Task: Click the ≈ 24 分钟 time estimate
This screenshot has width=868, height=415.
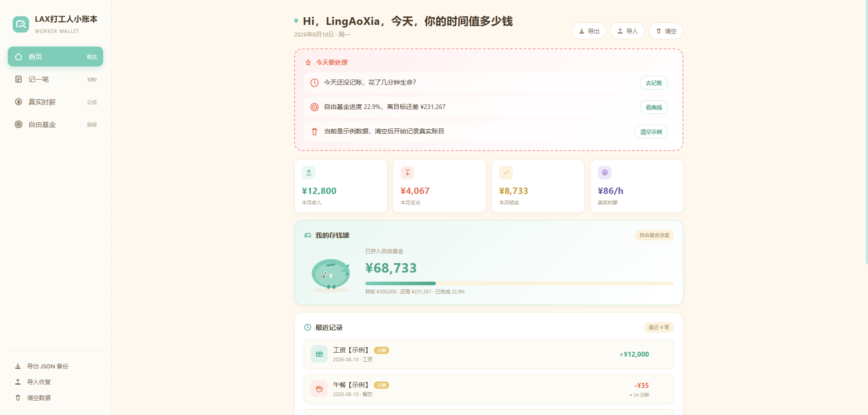Action: pyautogui.click(x=639, y=395)
